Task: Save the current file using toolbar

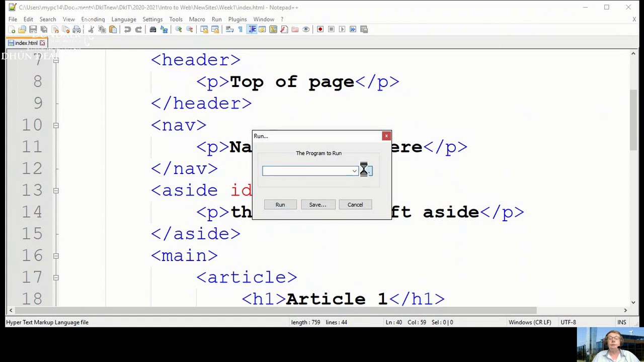Action: point(33,30)
